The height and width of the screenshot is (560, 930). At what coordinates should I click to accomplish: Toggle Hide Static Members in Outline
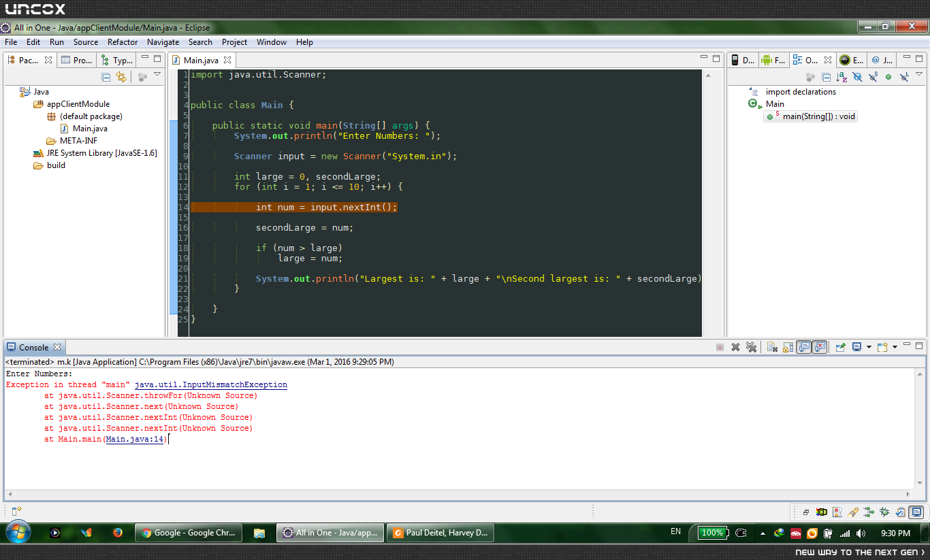[873, 77]
